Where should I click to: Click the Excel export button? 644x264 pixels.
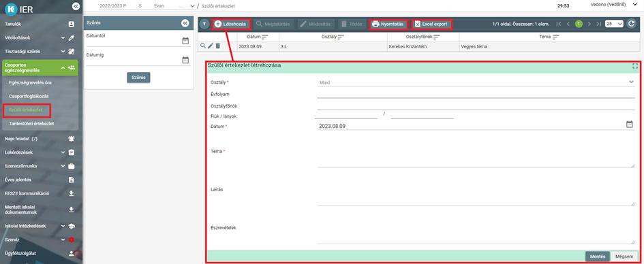431,24
